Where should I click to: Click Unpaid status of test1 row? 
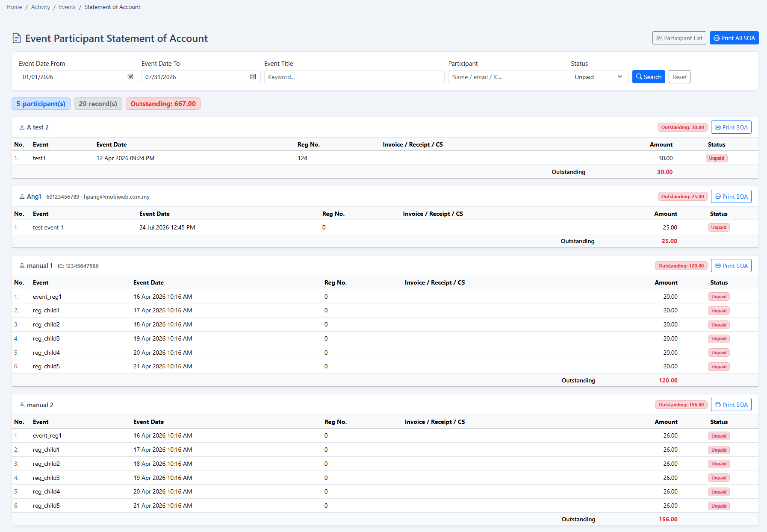(x=717, y=158)
